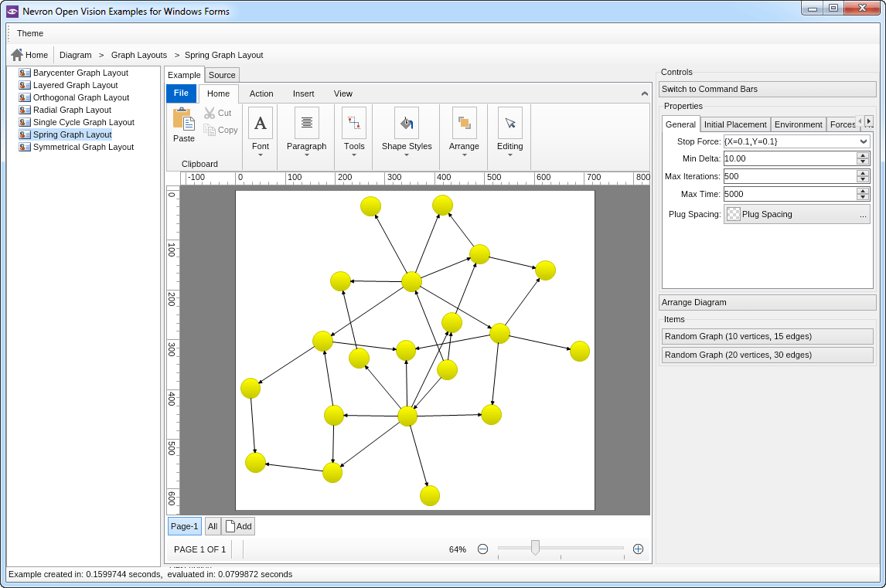This screenshot has width=886, height=588.
Task: Zoom in with the plus icon
Action: (x=638, y=549)
